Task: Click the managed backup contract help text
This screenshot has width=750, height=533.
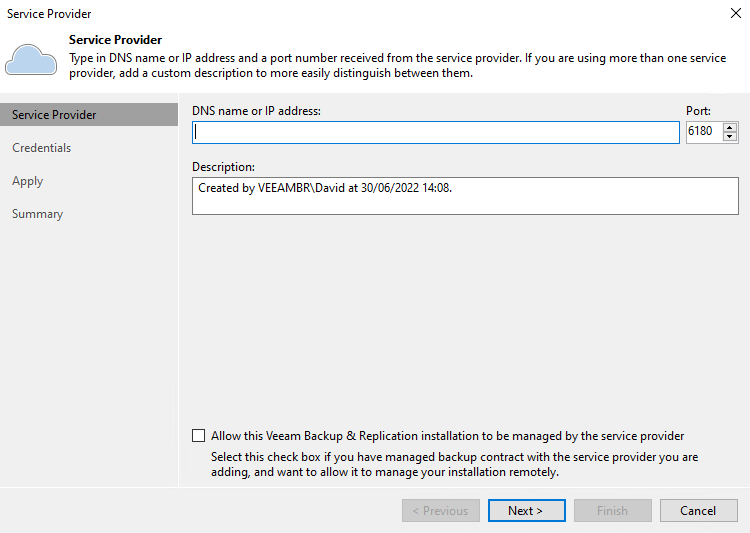Action: (x=454, y=464)
